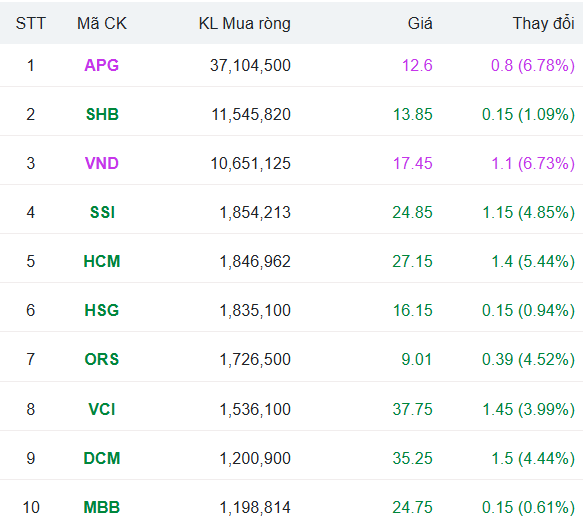The width and height of the screenshot is (583, 525).
Task: Click rank number 5 in HCM row
Action: (30, 261)
